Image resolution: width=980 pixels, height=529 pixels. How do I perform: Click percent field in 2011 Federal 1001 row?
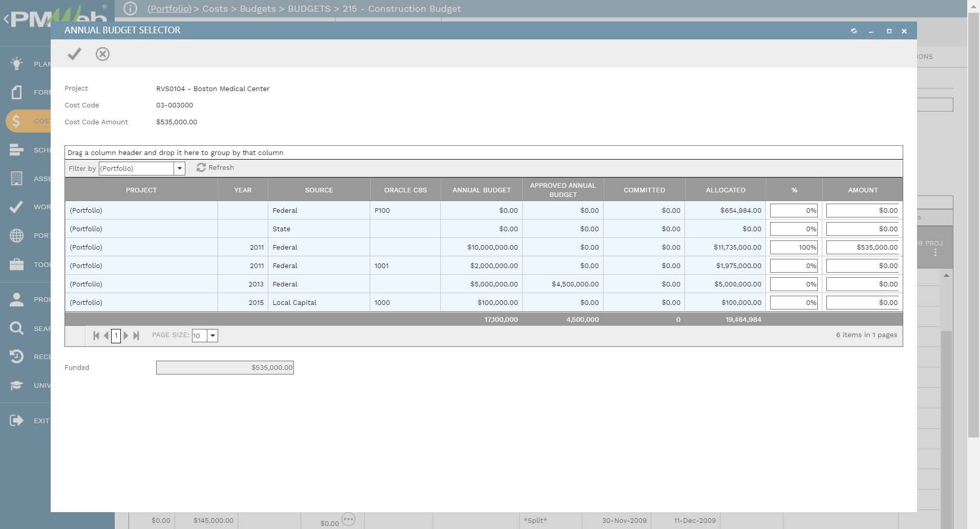point(794,266)
